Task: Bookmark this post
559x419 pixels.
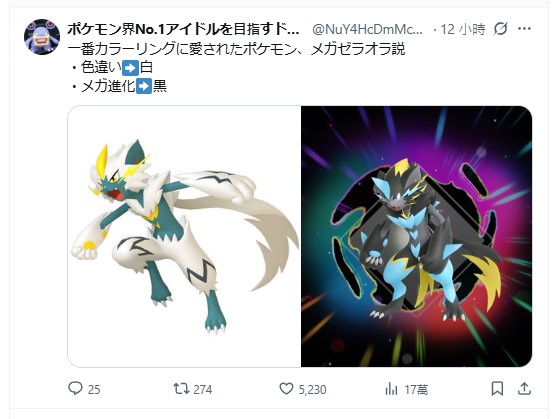Action: pos(497,388)
